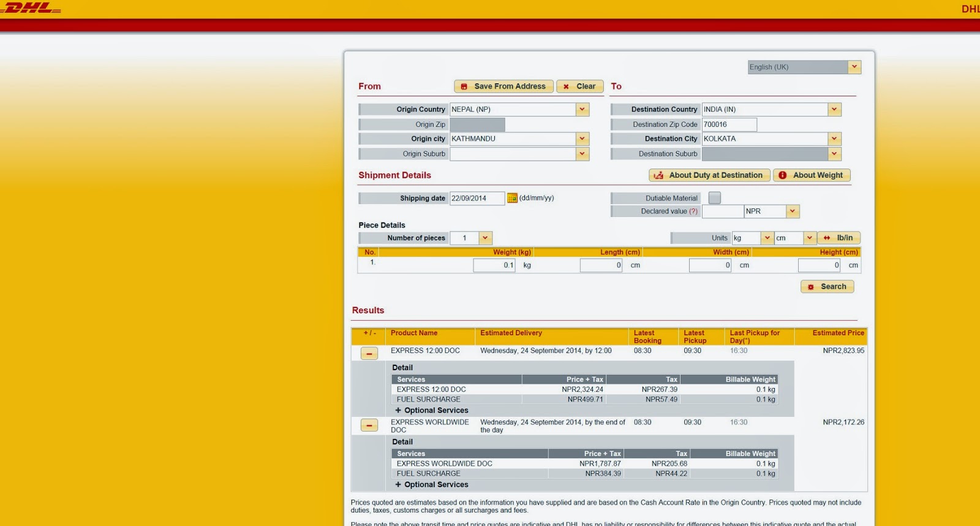Open the Destination City dropdown

pos(834,139)
